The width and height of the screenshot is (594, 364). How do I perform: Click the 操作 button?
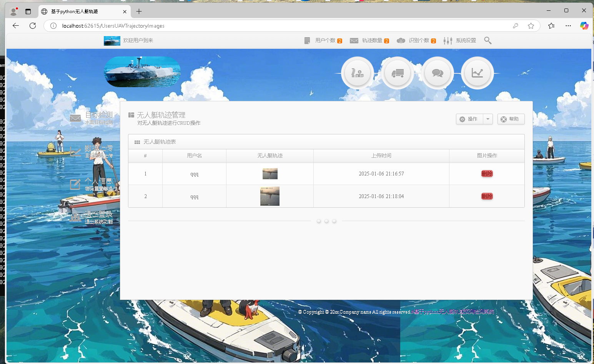pyautogui.click(x=470, y=119)
